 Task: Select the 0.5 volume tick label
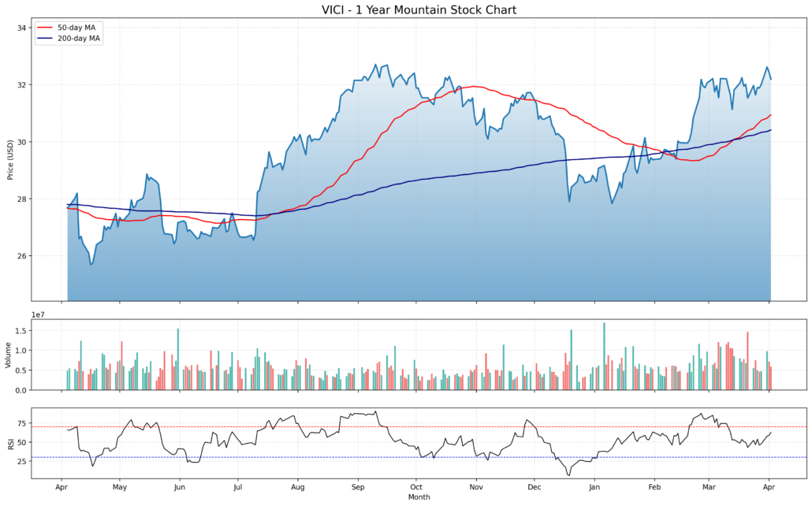pos(21,370)
